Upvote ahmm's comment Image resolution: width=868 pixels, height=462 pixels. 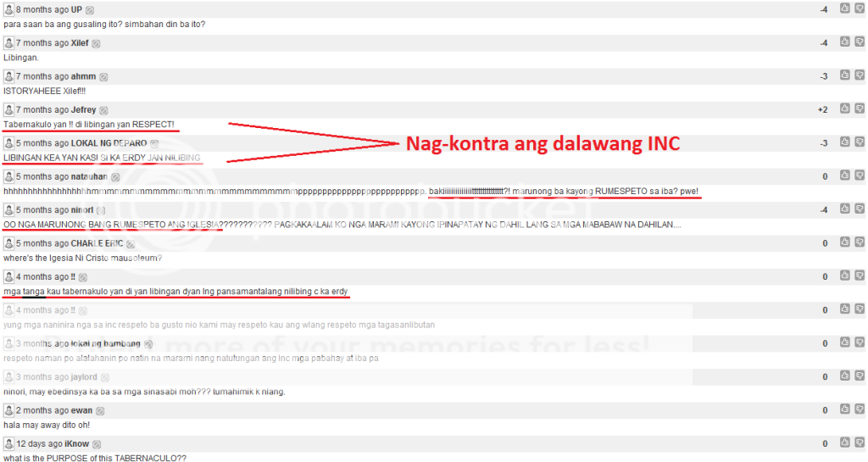point(845,75)
